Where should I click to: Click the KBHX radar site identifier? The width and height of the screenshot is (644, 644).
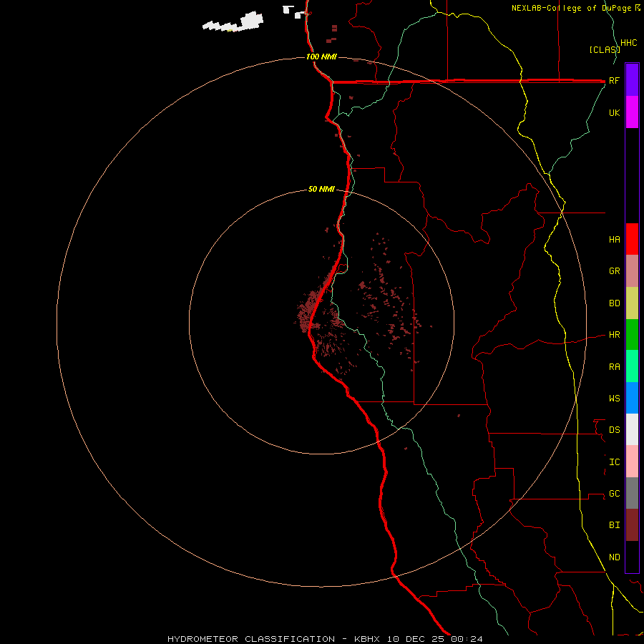(367, 639)
